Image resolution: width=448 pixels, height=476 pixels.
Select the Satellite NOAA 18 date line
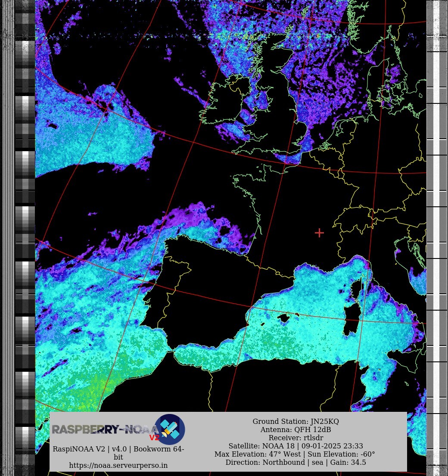point(296,446)
